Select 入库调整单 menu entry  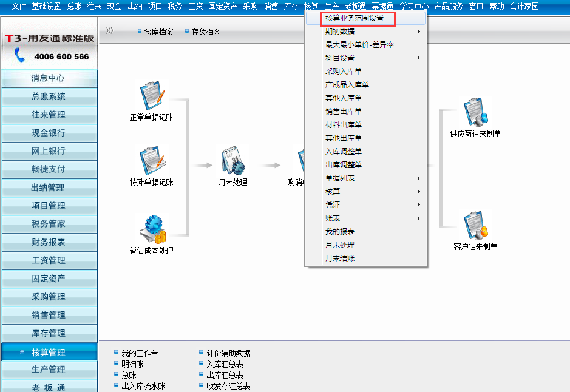pyautogui.click(x=365, y=152)
